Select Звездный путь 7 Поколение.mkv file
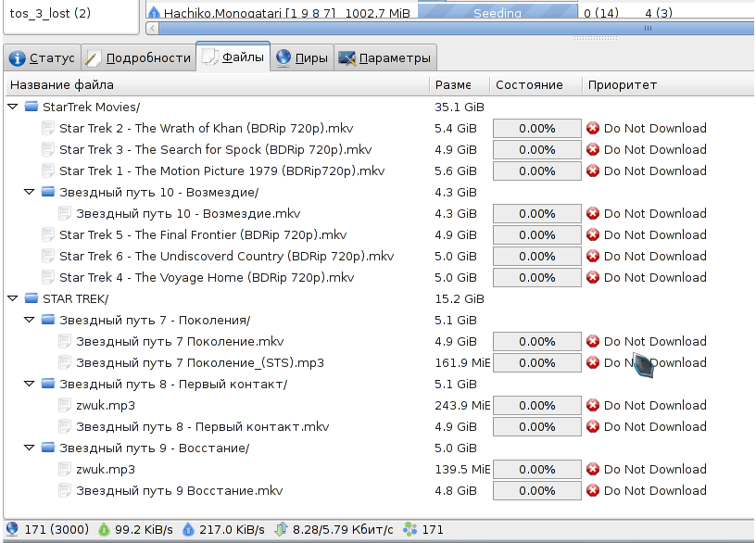This screenshot has height=543, width=756. (x=180, y=341)
